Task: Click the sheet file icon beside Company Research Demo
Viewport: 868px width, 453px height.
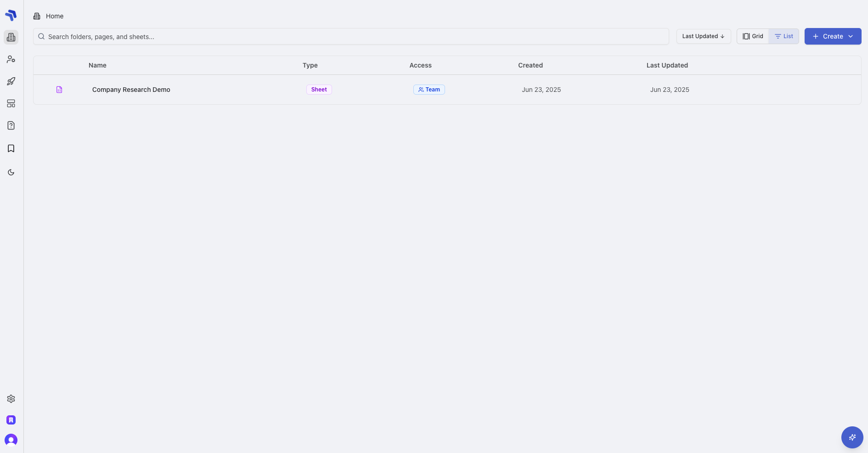Action: point(59,90)
